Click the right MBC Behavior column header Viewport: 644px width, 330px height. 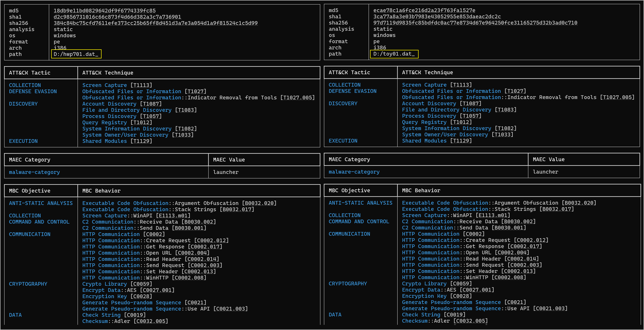[421, 191]
